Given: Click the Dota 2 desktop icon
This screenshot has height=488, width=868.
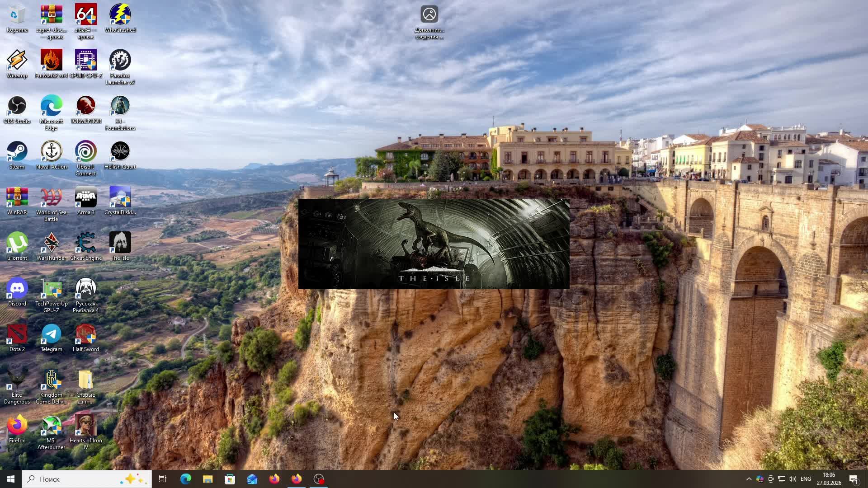Looking at the screenshot, I should 17,334.
